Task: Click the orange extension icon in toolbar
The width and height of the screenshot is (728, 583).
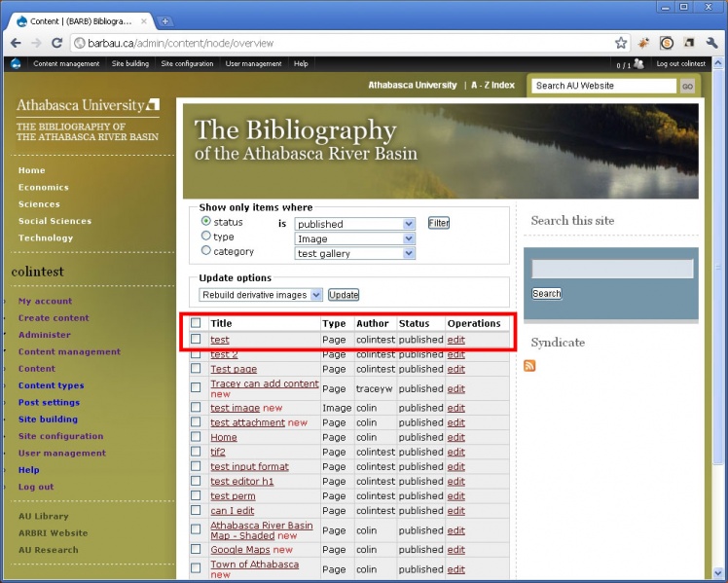Action: coord(643,43)
